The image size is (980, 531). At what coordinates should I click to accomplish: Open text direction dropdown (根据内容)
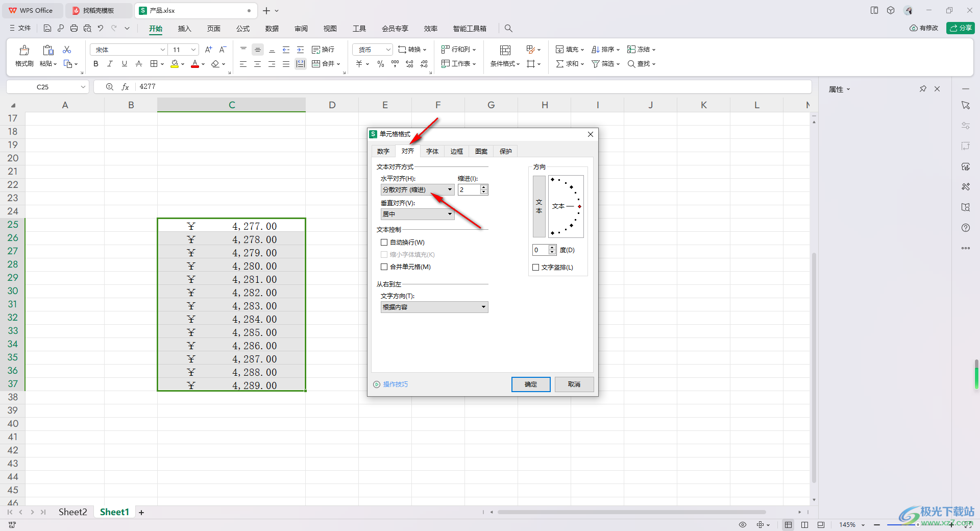(434, 307)
